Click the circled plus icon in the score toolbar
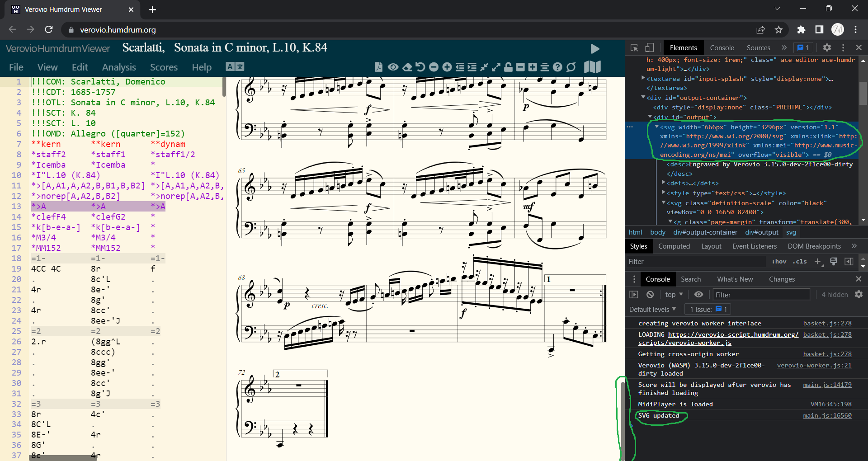 click(447, 67)
